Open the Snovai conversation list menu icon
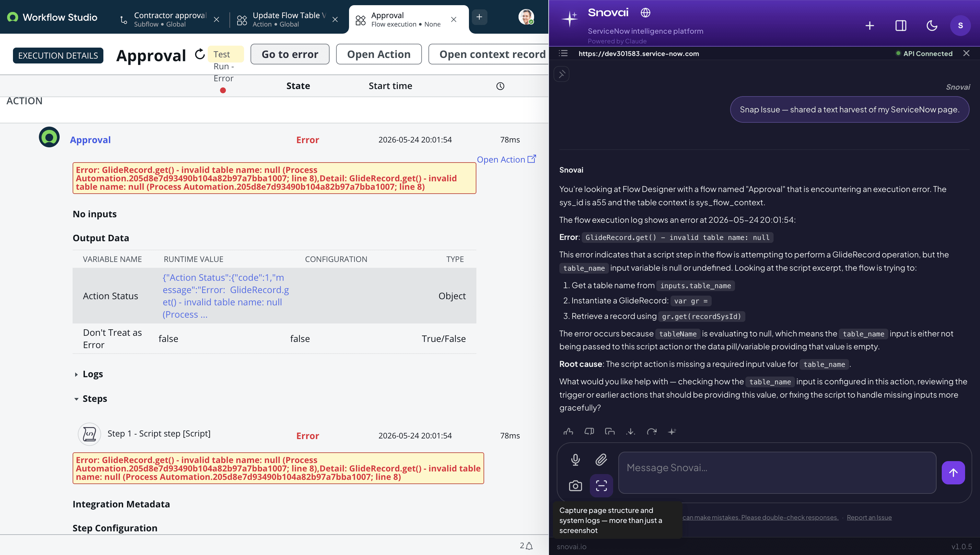The image size is (980, 555). click(x=564, y=53)
